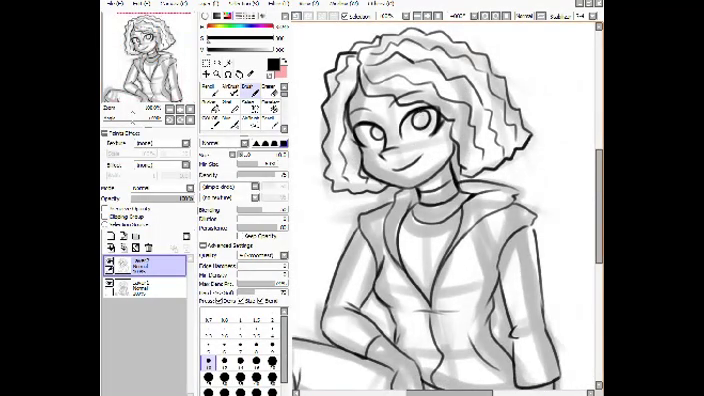Open the Edit menu
The image size is (704, 396).
pyautogui.click(x=141, y=4)
